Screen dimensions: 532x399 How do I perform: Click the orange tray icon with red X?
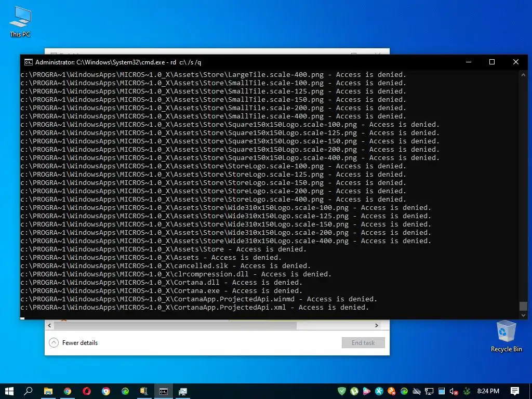(x=392, y=391)
